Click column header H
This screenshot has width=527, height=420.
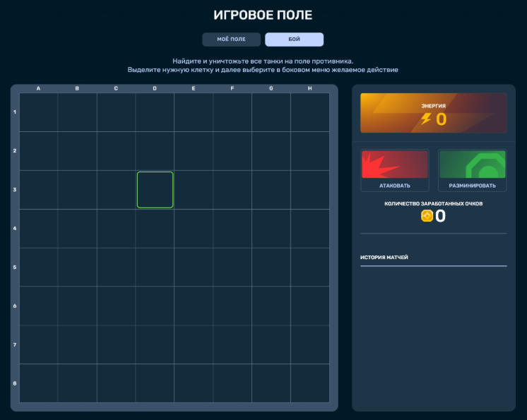coord(310,88)
